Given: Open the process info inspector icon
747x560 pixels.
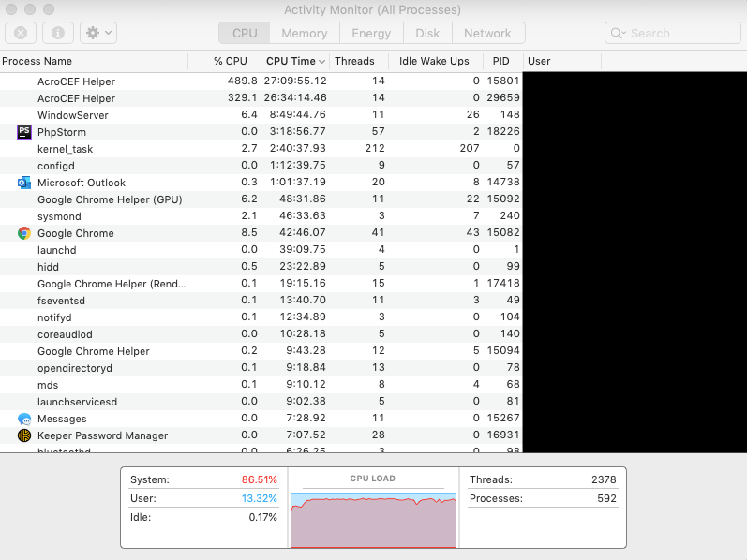Looking at the screenshot, I should 58,33.
